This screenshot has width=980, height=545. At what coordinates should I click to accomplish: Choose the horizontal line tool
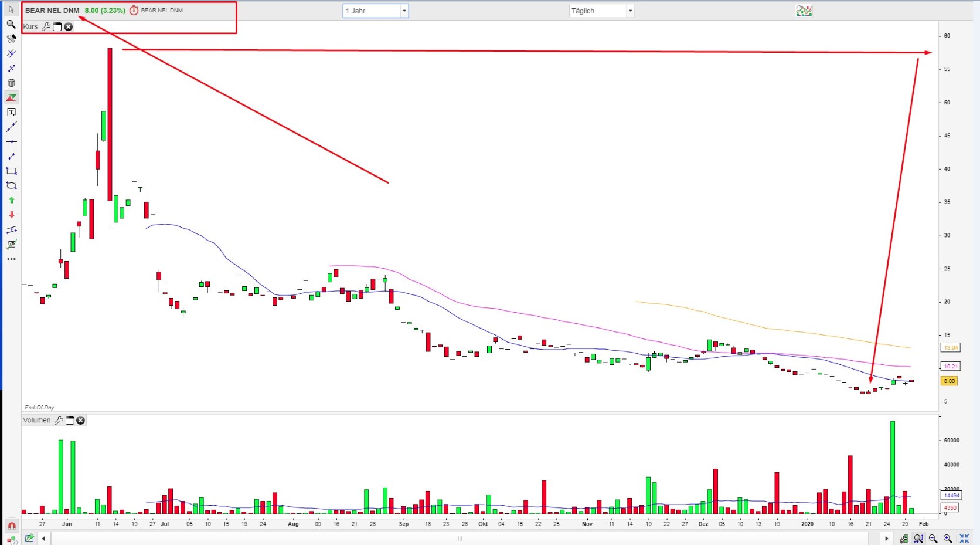click(x=11, y=141)
